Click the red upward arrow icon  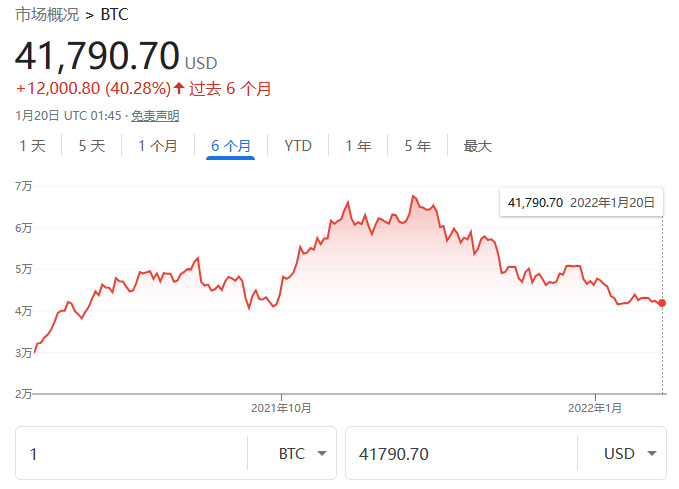point(179,88)
